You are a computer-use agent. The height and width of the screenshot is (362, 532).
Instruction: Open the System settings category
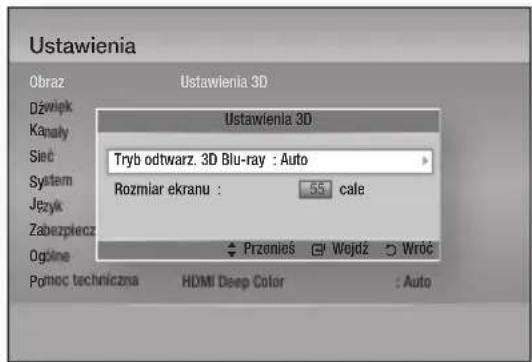(51, 181)
